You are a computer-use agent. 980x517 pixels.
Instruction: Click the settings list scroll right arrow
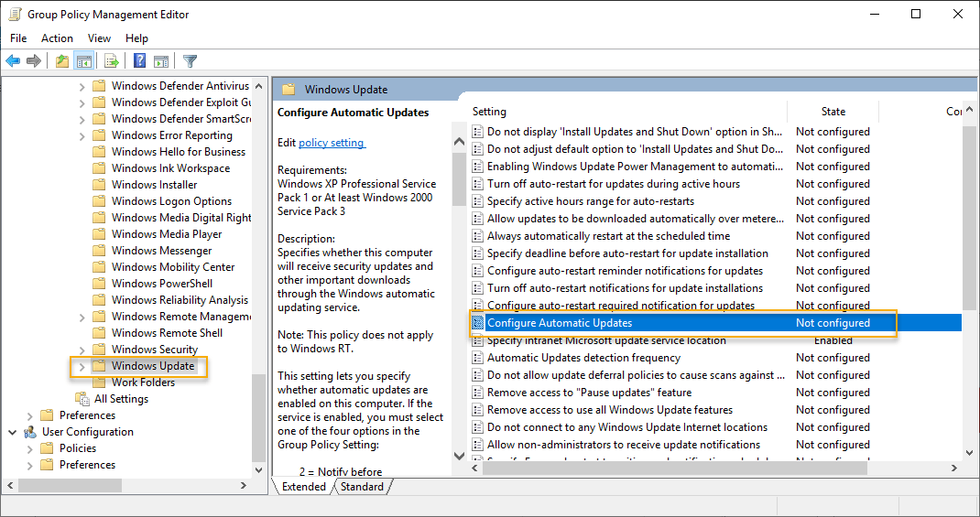[954, 468]
